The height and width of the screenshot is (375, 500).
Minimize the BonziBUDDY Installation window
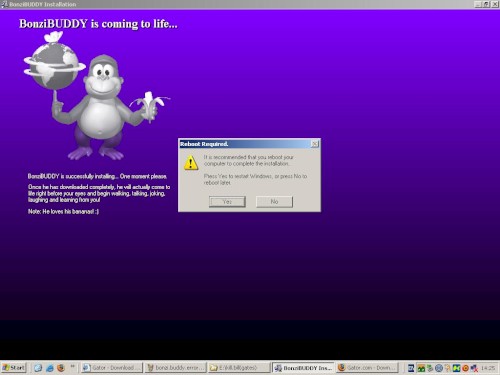click(x=478, y=4)
